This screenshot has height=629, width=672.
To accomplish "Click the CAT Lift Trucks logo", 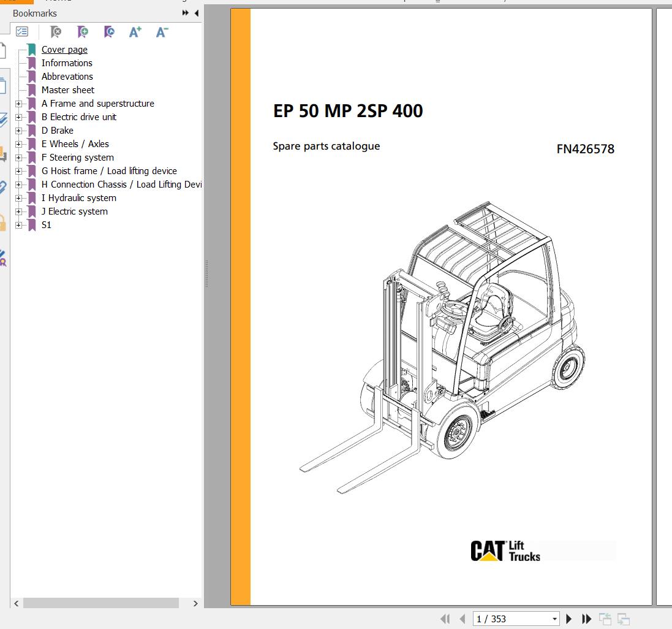I will click(506, 551).
